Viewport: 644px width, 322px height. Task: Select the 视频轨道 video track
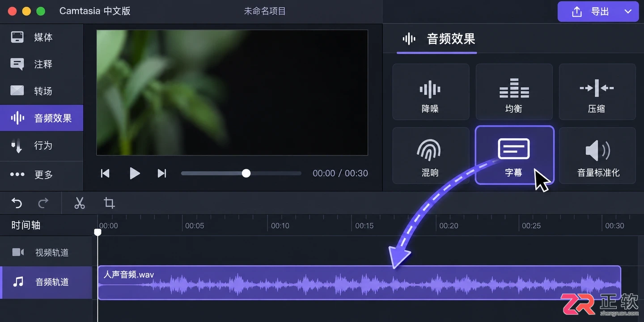[x=46, y=252]
